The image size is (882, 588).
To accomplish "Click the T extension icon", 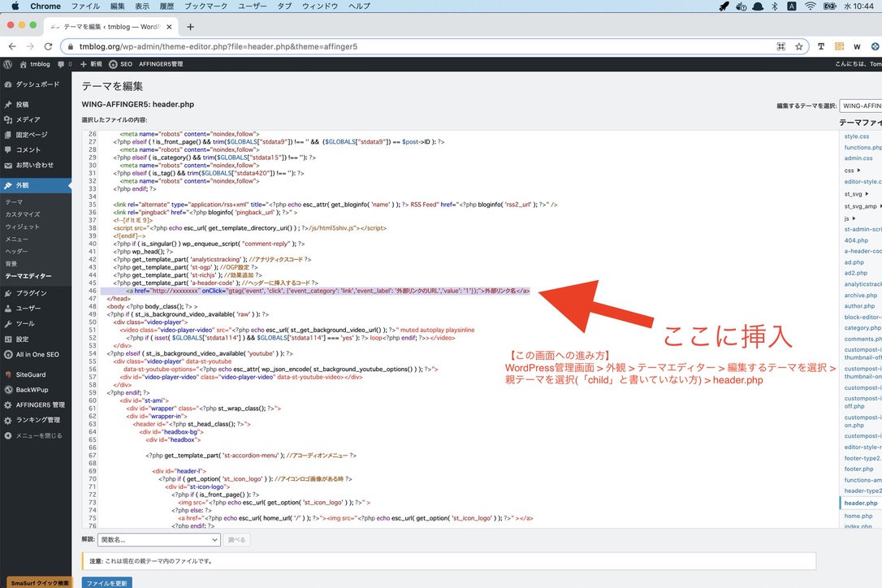I will 821,47.
